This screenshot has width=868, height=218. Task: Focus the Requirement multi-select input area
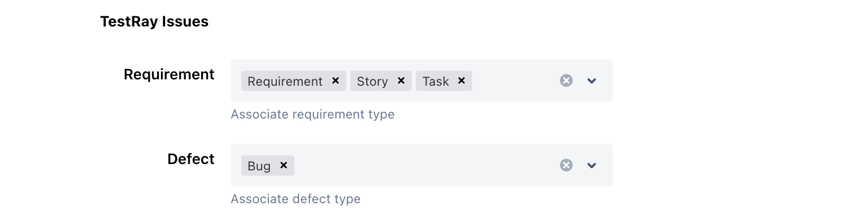[513, 81]
